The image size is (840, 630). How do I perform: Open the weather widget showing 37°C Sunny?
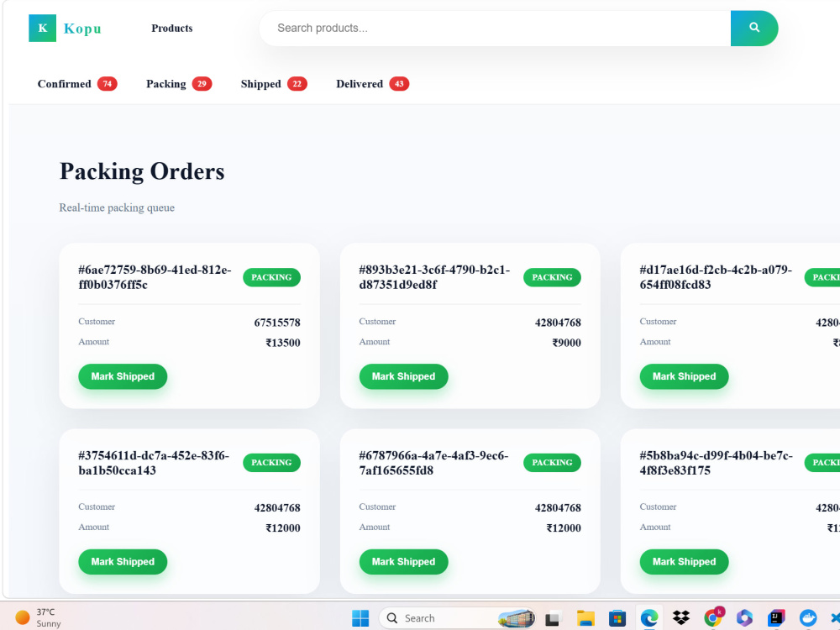click(x=39, y=617)
